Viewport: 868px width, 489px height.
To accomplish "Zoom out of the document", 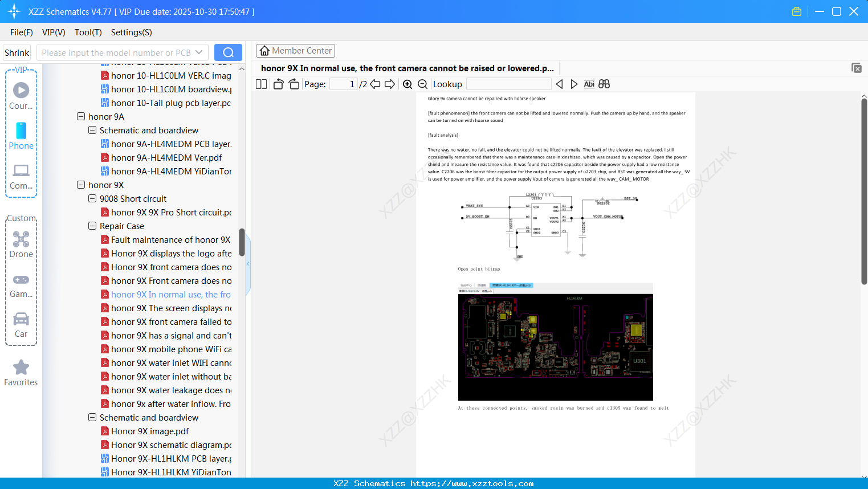I will click(422, 84).
